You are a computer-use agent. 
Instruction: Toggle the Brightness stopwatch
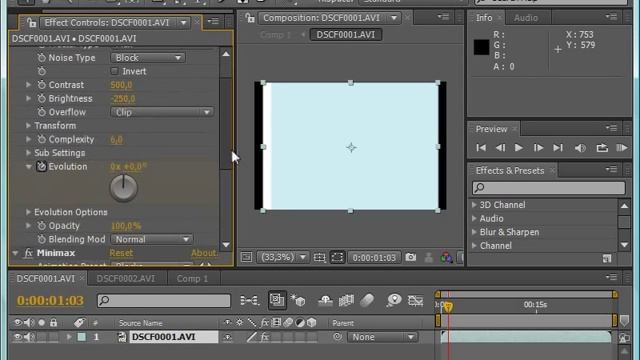(x=41, y=98)
